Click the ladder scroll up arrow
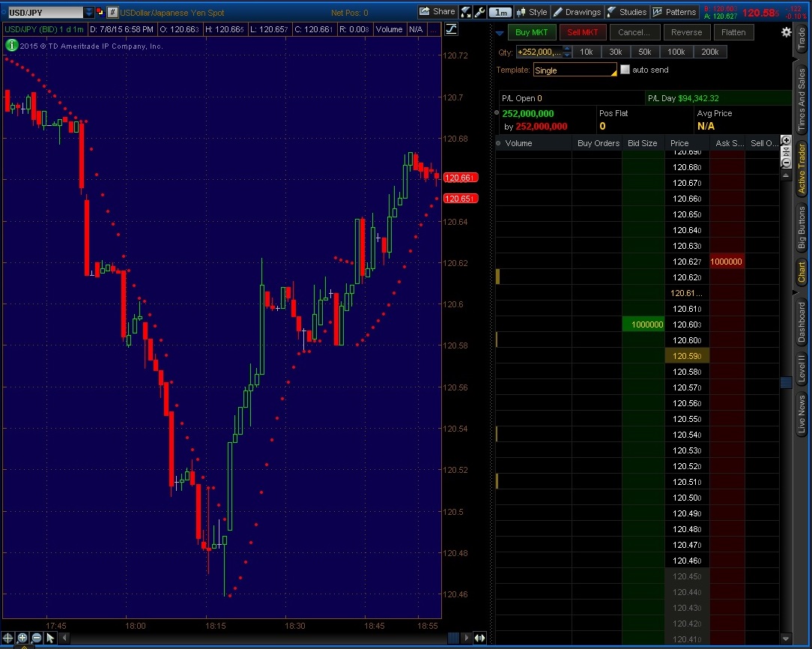Viewport: 812px width, 649px height. (786, 175)
